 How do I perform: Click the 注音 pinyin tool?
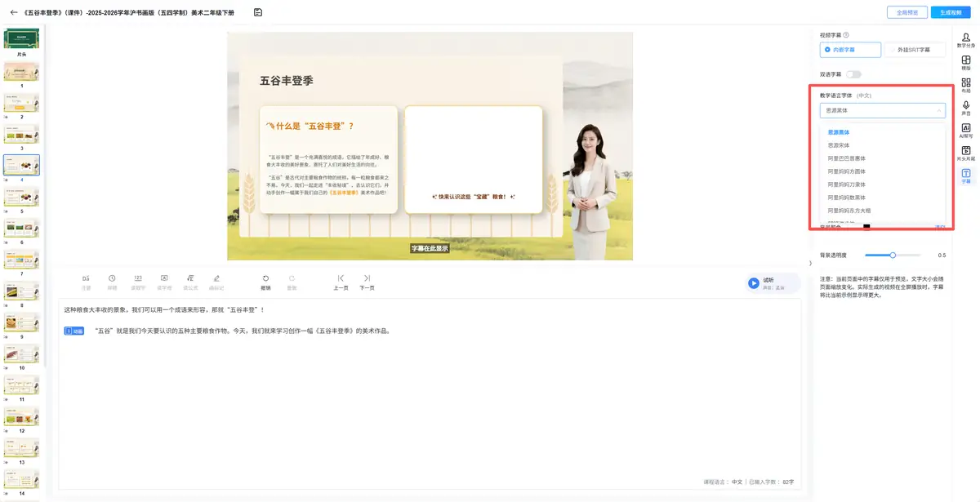tap(86, 282)
